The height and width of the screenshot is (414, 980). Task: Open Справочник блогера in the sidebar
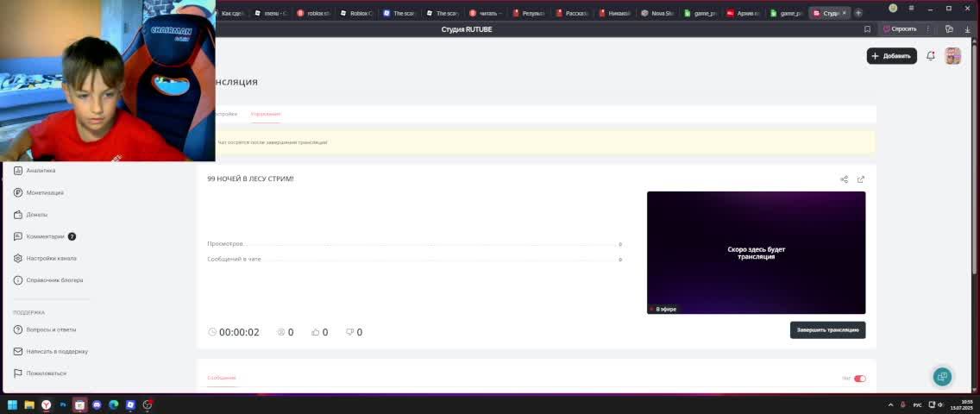click(54, 280)
